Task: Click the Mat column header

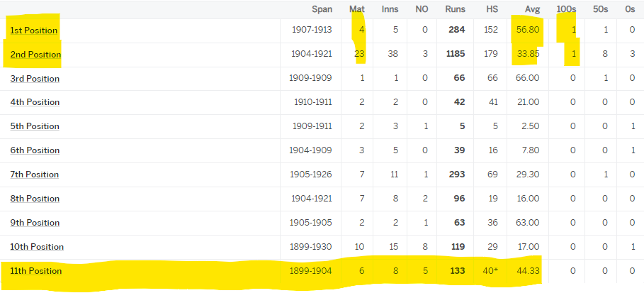Action: [357, 9]
